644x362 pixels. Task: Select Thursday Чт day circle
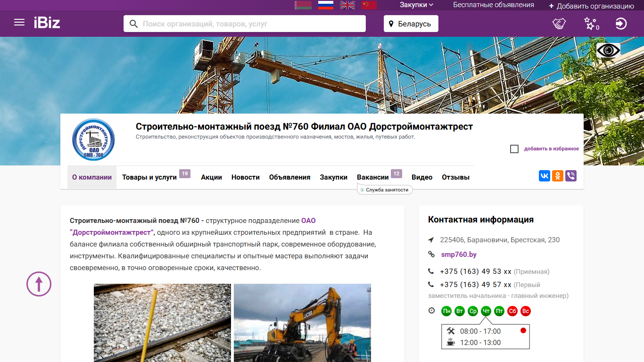click(486, 311)
